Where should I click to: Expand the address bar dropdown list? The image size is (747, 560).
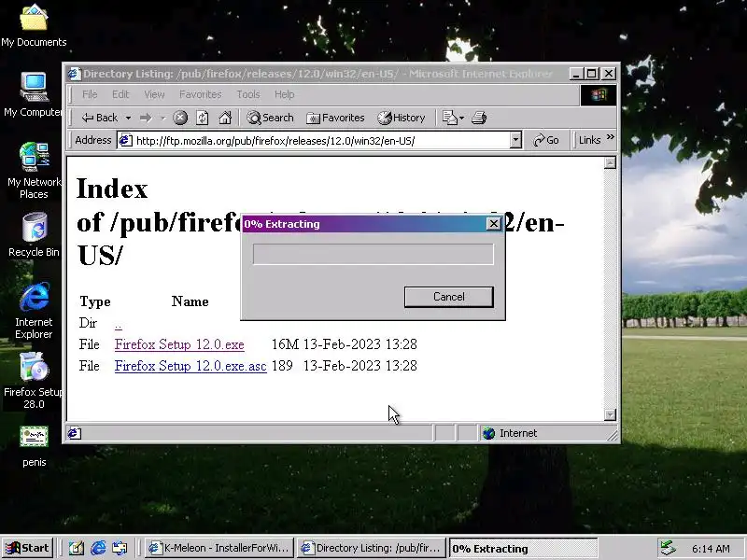click(515, 141)
